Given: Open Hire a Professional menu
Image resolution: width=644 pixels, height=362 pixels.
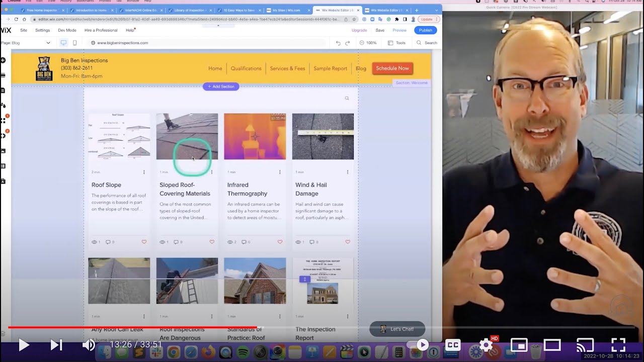Looking at the screenshot, I should point(101,30).
